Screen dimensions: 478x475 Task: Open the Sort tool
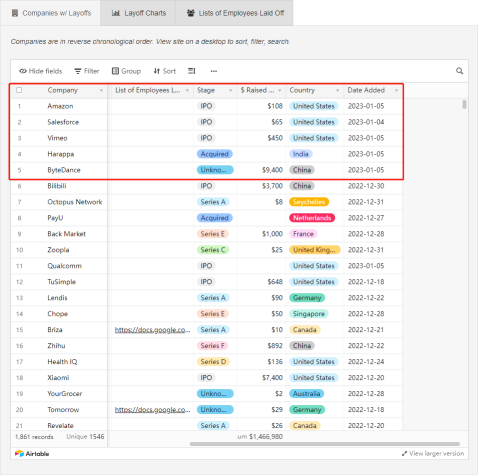tap(165, 71)
